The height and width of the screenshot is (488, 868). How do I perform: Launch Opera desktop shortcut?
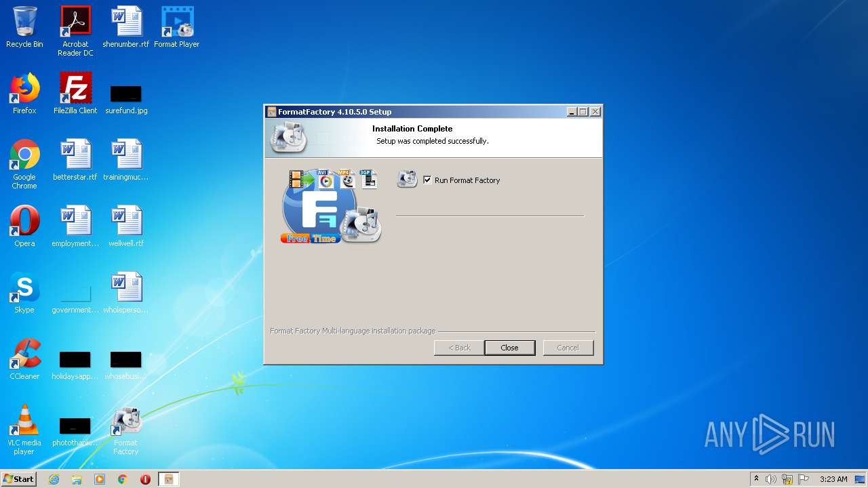(24, 226)
